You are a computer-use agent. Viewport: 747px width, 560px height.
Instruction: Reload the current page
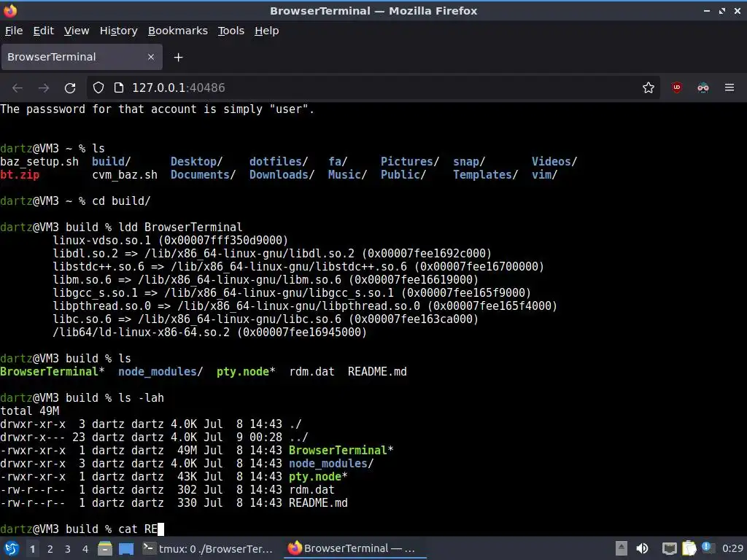70,88
